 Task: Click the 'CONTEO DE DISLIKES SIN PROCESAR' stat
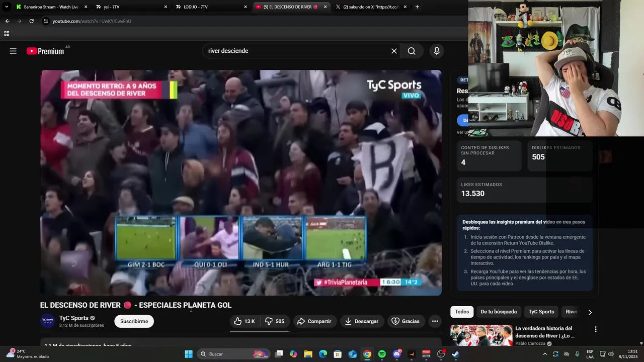[489, 156]
